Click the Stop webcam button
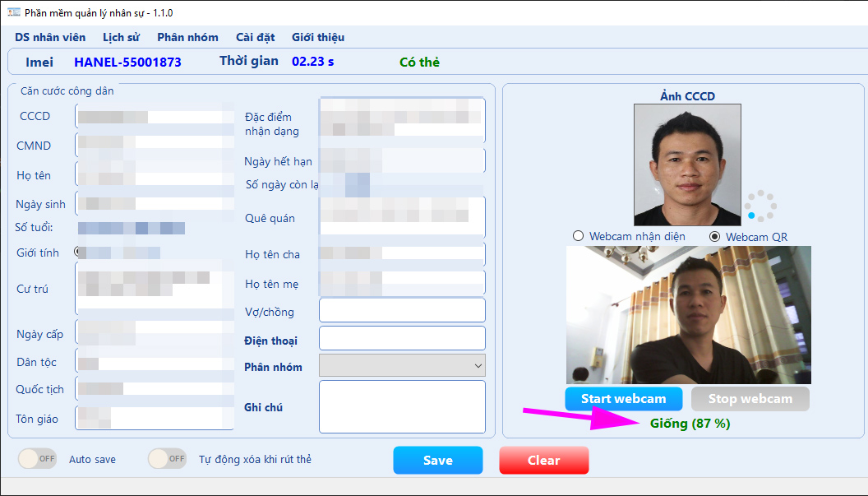The width and height of the screenshot is (868, 496). (750, 399)
